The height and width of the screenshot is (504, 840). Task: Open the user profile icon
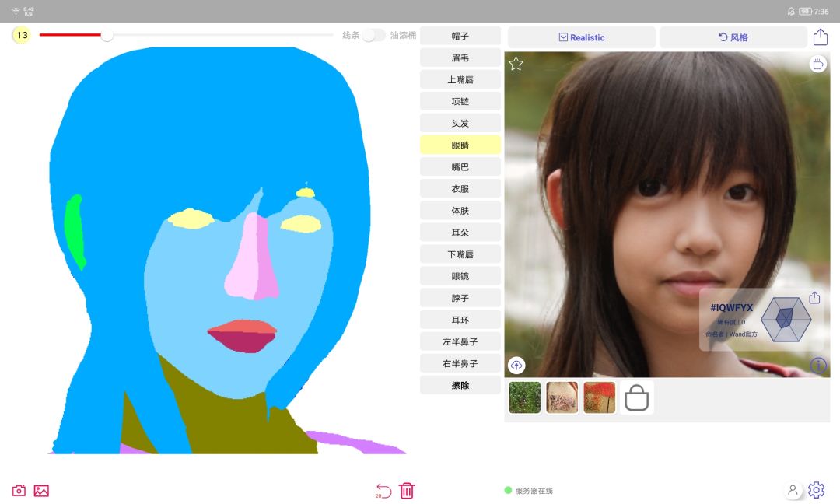click(x=793, y=489)
